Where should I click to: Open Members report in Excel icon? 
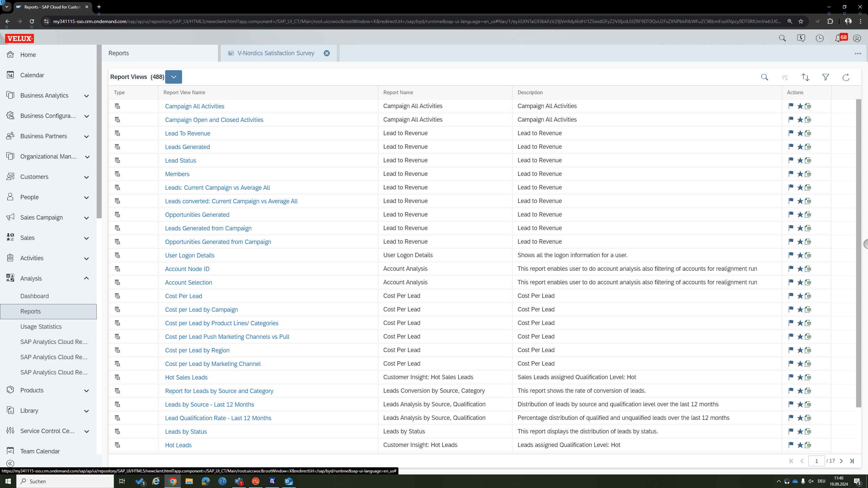(x=808, y=174)
